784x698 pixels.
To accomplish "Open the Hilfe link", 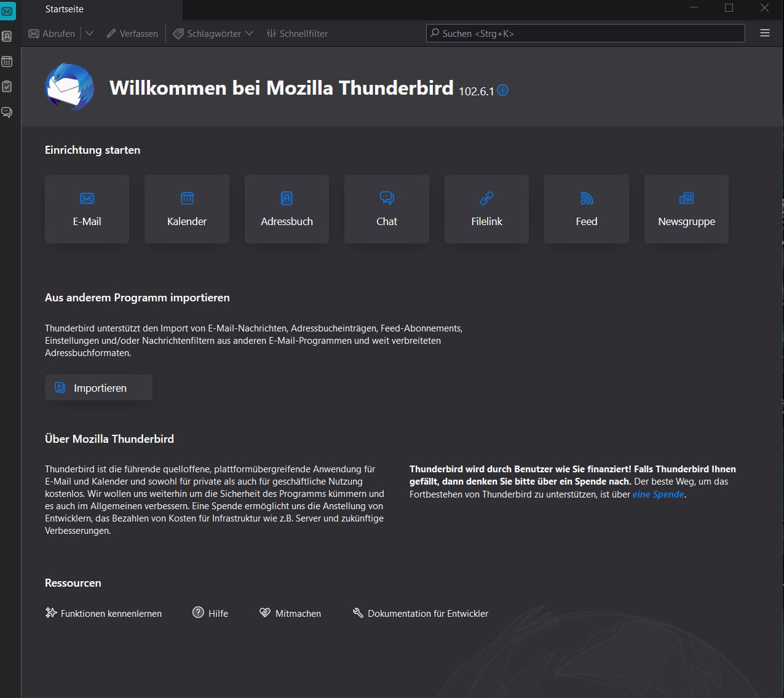I will 210,613.
